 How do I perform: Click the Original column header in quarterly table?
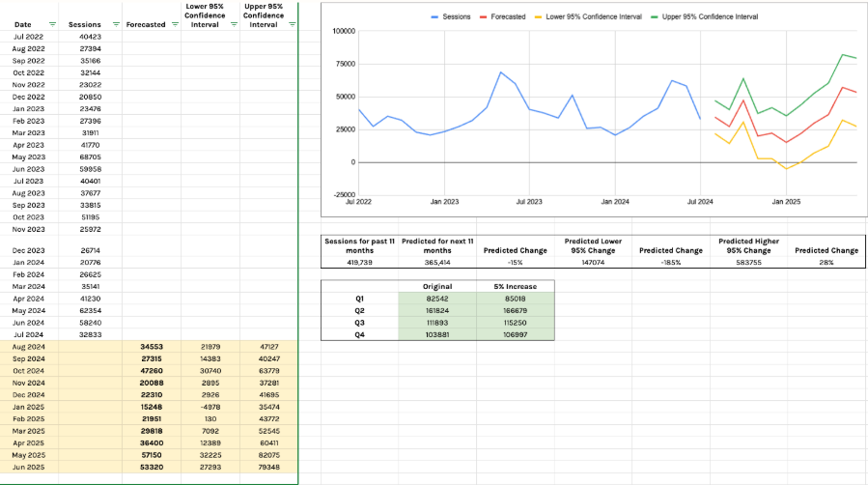coord(437,286)
